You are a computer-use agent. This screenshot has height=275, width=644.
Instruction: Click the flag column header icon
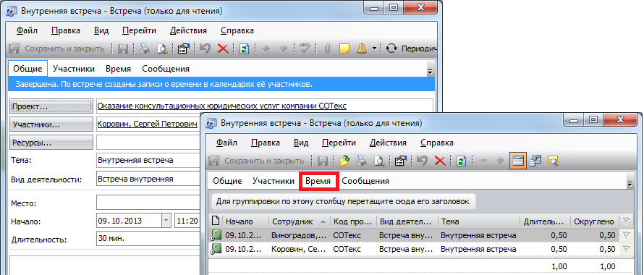626,221
